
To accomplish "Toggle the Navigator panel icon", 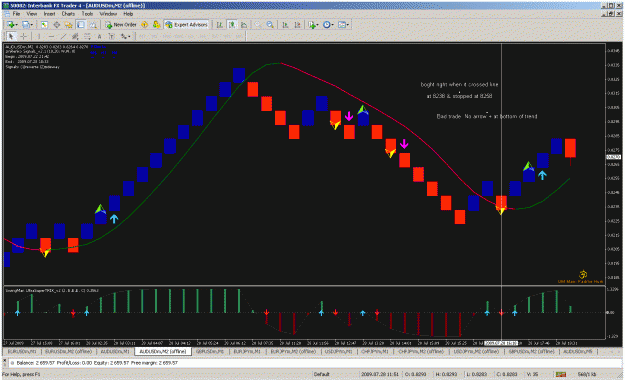I will pos(69,25).
